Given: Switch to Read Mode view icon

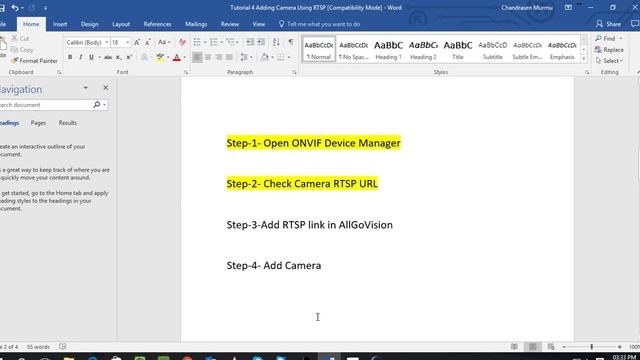Looking at the screenshot, I should (x=514, y=347).
